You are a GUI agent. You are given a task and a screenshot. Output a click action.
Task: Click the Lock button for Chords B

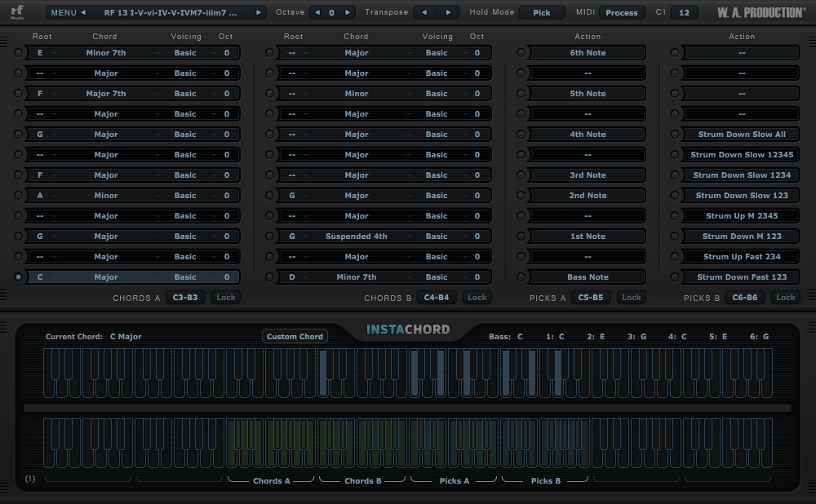[477, 298]
